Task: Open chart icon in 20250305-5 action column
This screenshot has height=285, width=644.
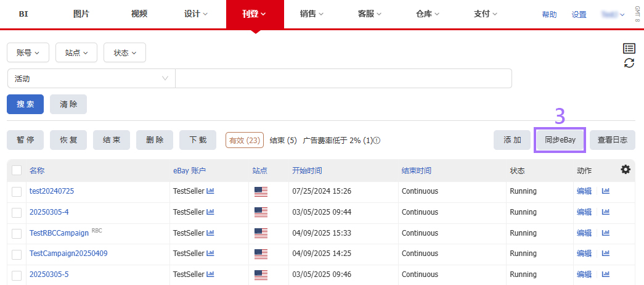Action: (x=606, y=275)
